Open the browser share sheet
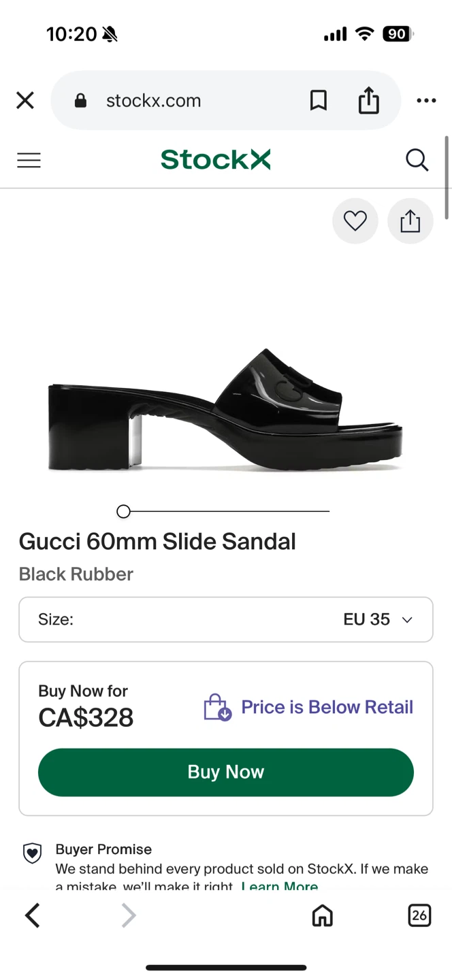452x980 pixels. pos(368,100)
